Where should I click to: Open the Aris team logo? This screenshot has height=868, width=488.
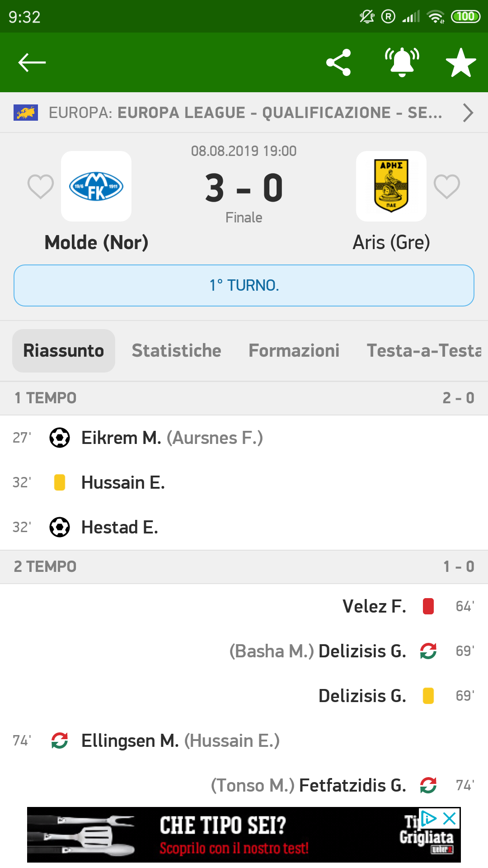click(x=391, y=186)
